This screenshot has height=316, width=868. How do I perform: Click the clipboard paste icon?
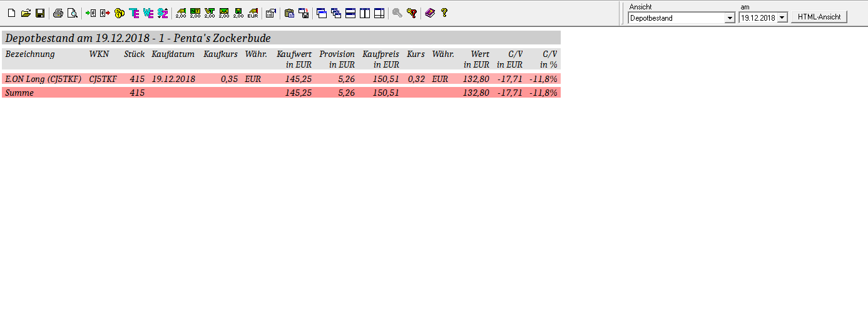click(x=289, y=13)
